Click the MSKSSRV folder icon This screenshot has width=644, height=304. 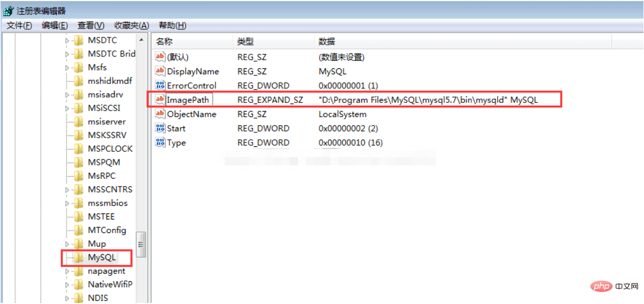tap(79, 135)
